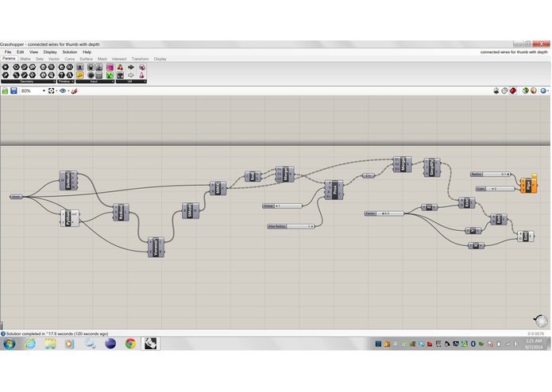Open the zoom extents options arrow
Screen dimensions: 552x392
(x=56, y=91)
